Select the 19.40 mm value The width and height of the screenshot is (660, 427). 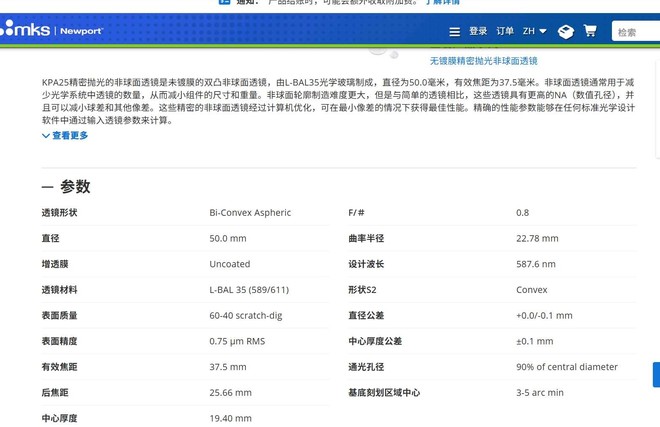pos(231,418)
